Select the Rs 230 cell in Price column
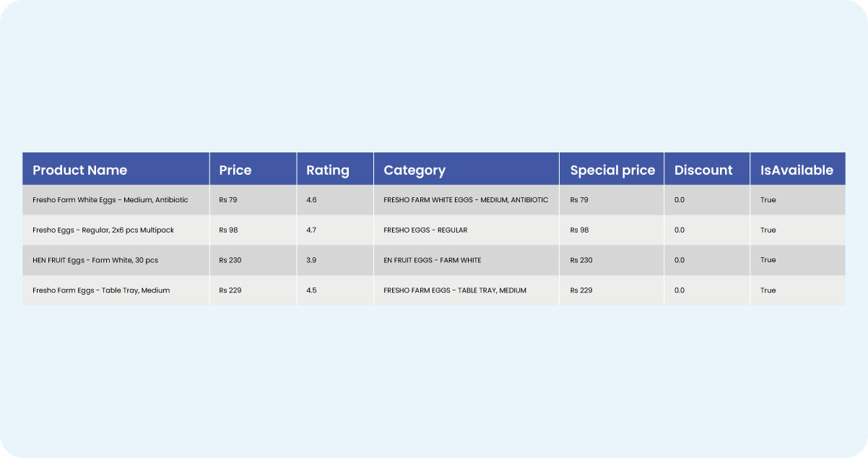The width and height of the screenshot is (868, 458). pyautogui.click(x=230, y=260)
